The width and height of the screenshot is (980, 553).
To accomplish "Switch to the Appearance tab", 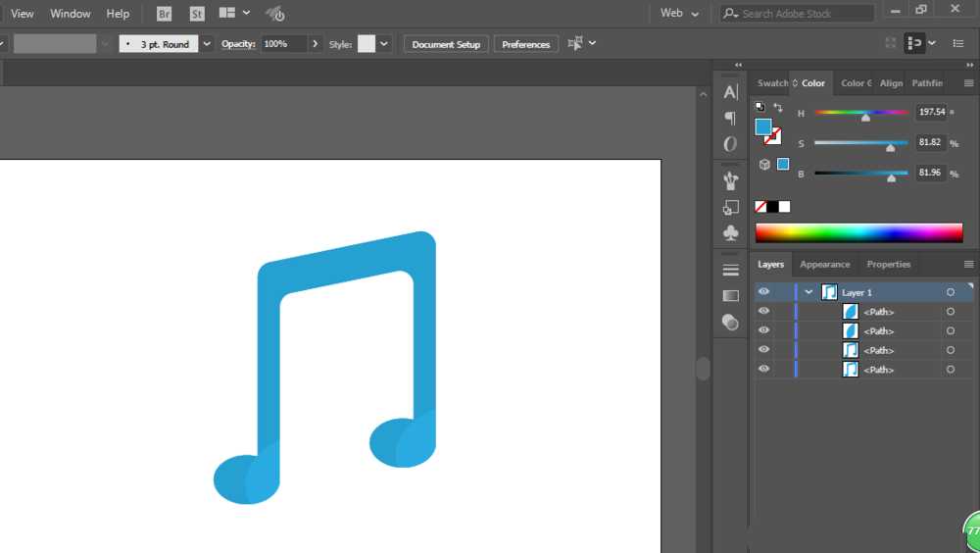I will [824, 265].
